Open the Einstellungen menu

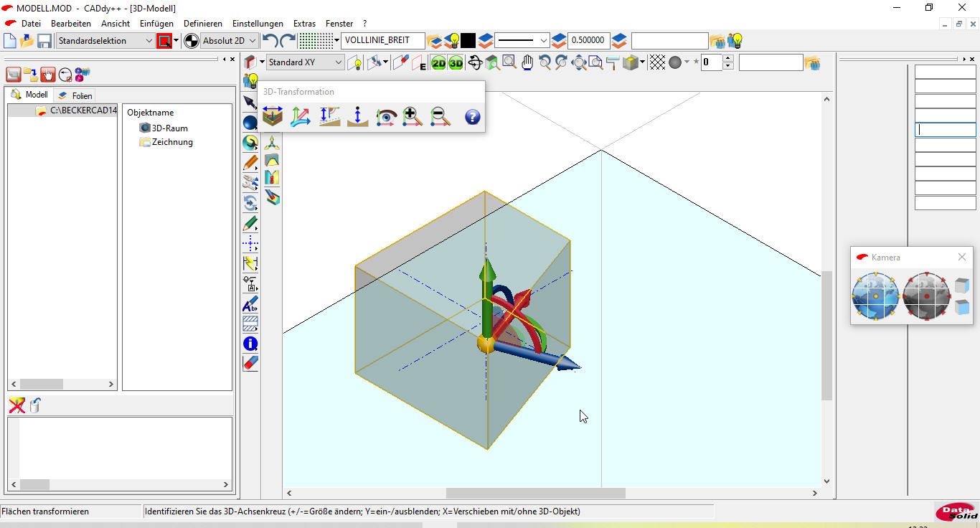[x=258, y=24]
